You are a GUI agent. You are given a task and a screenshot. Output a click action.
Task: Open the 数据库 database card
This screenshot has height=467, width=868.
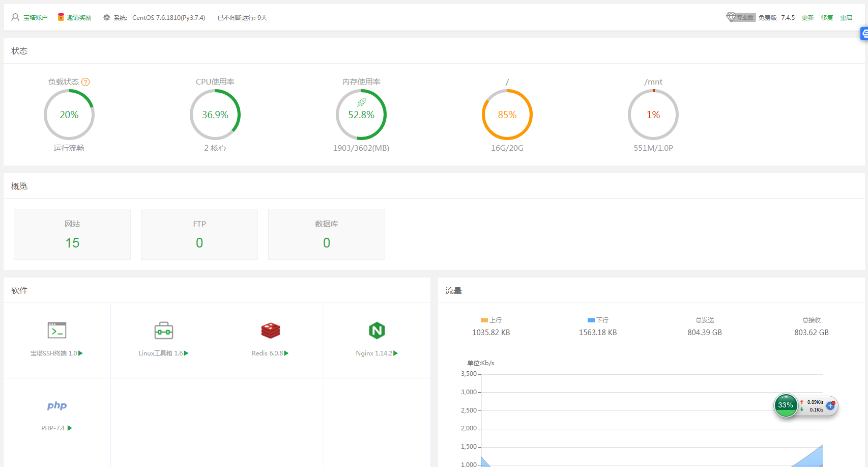327,234
